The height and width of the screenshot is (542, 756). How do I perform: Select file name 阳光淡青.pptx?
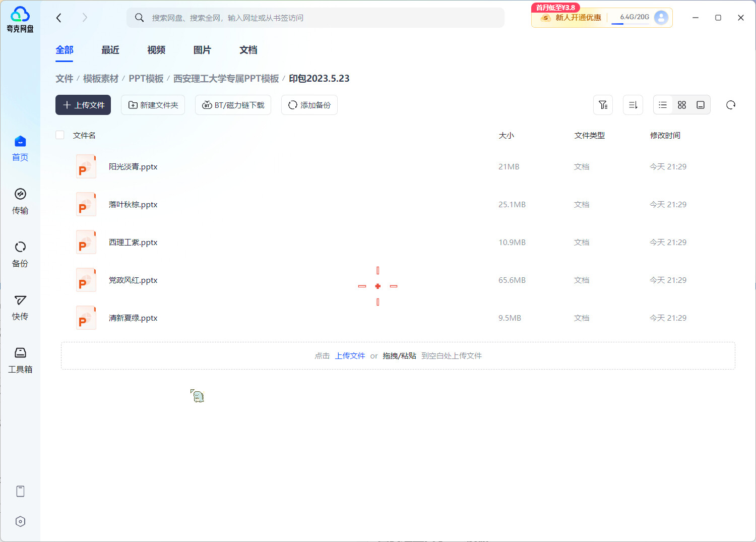click(133, 166)
